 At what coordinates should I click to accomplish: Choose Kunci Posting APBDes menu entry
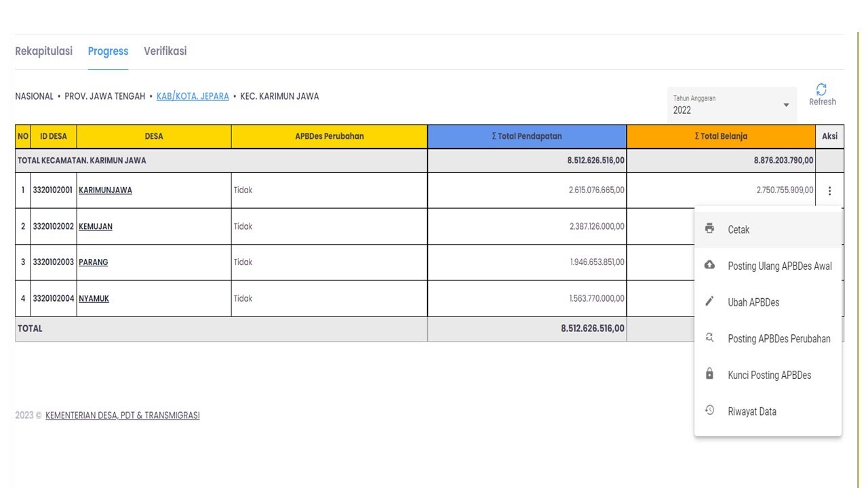[x=768, y=375]
